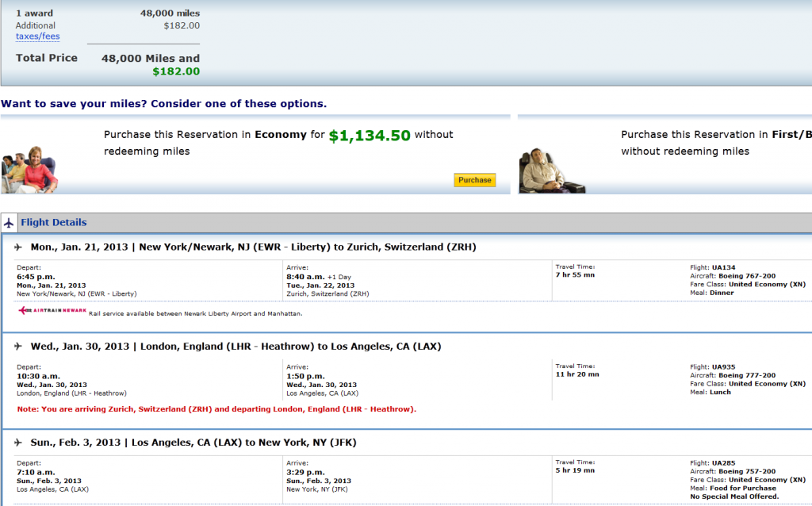Click the Boeing 777-200 aircraft text
This screenshot has height=506, width=812.
tap(747, 375)
